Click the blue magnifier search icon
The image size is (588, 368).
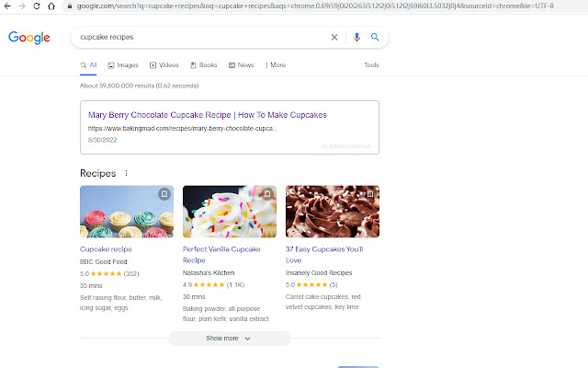pyautogui.click(x=375, y=38)
